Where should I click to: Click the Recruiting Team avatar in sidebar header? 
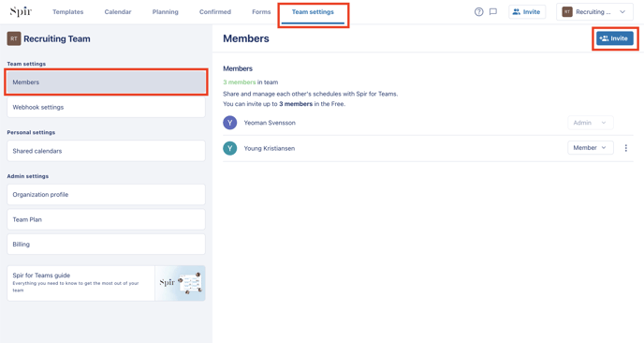pyautogui.click(x=14, y=38)
